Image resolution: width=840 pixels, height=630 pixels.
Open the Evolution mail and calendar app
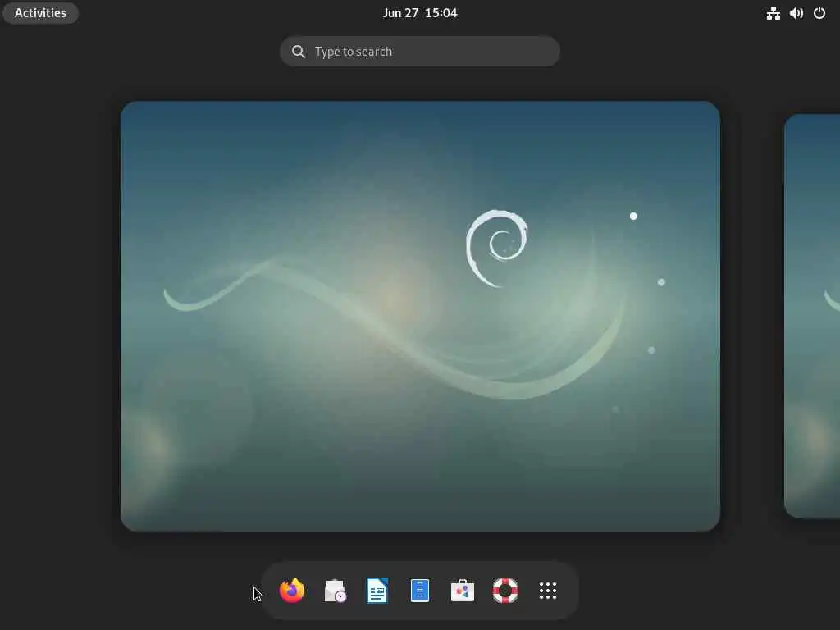point(335,591)
